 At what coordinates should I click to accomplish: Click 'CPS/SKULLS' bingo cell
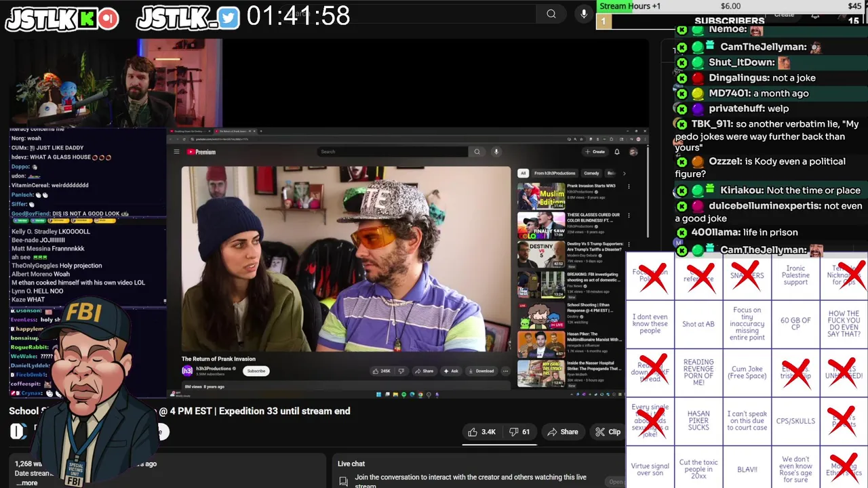tap(795, 421)
